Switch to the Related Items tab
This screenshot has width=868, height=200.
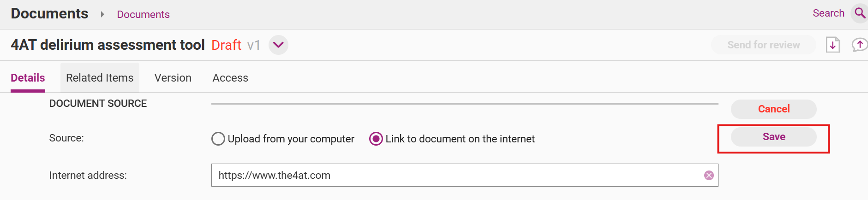100,78
